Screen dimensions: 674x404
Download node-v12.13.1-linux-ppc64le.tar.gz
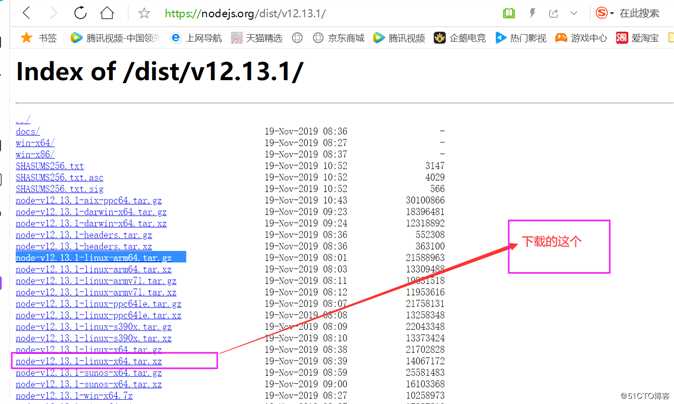[98, 304]
